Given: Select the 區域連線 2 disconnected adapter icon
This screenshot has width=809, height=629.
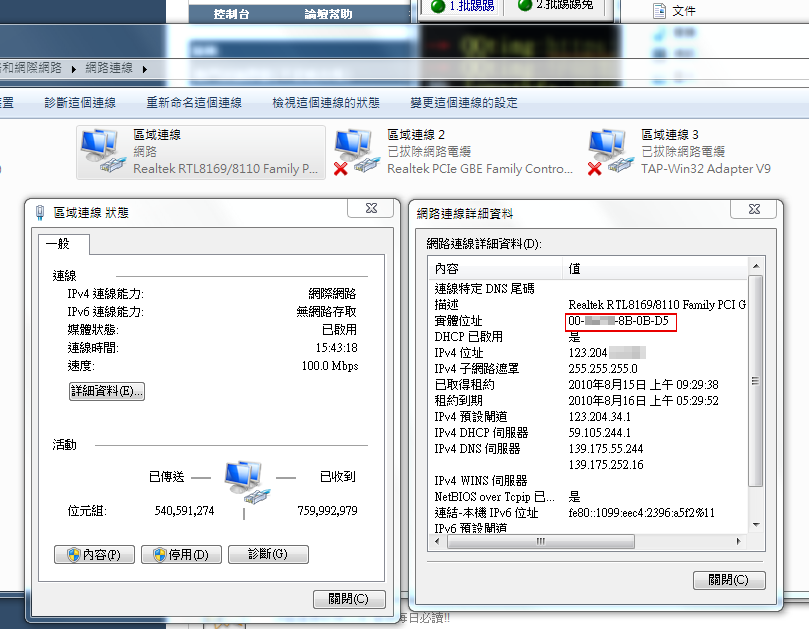Looking at the screenshot, I should click(357, 152).
